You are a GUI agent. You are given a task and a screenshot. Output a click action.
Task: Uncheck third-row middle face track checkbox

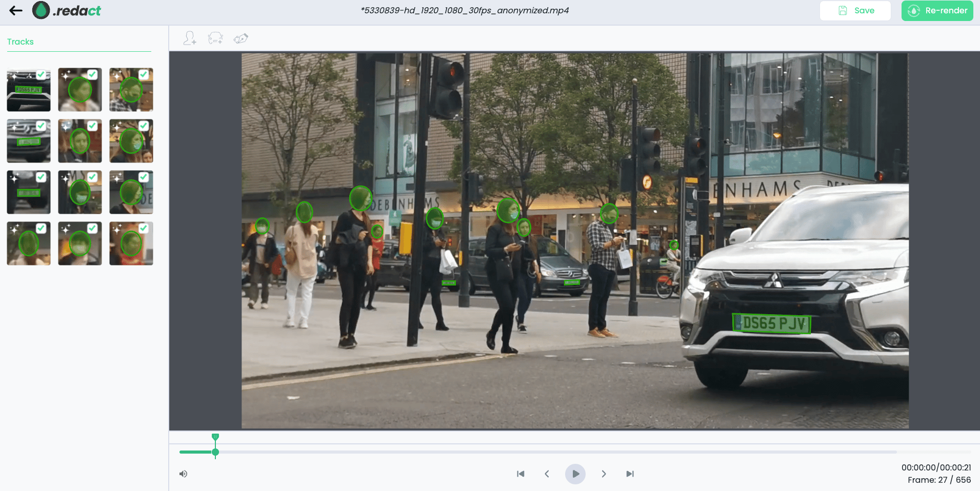point(92,177)
